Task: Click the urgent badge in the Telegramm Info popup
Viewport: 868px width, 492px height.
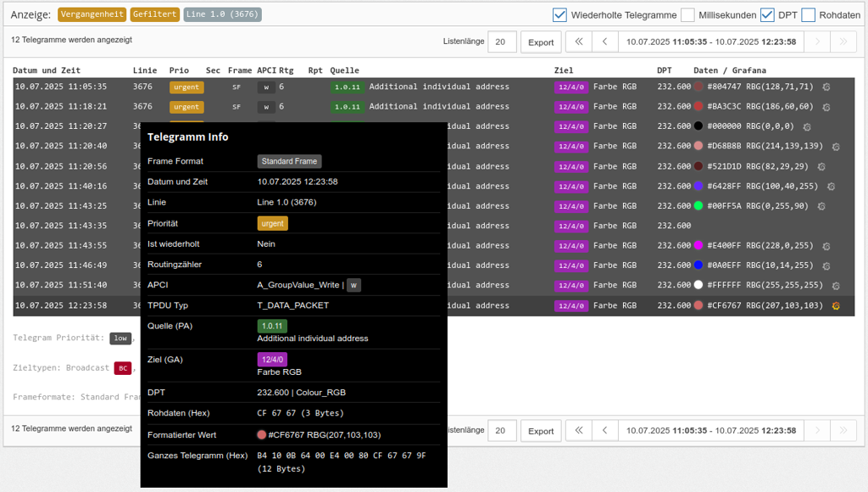Action: tap(272, 224)
